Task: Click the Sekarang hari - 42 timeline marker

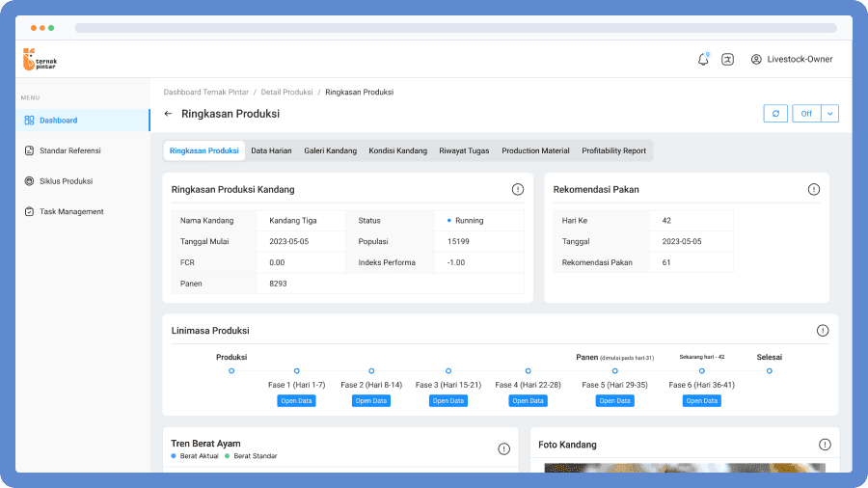Action: pyautogui.click(x=702, y=370)
